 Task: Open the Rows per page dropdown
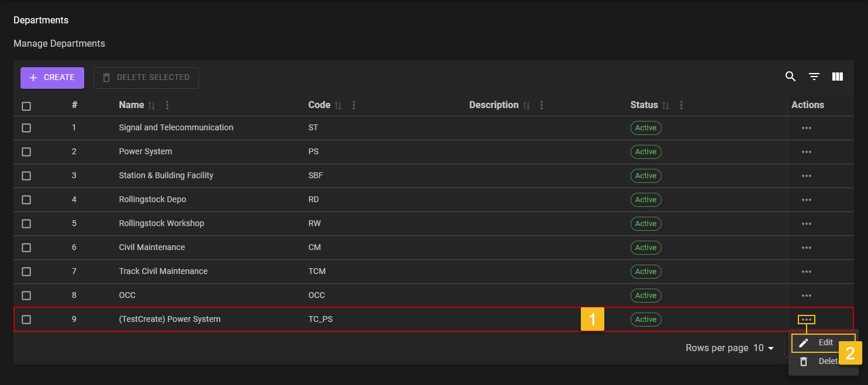763,348
